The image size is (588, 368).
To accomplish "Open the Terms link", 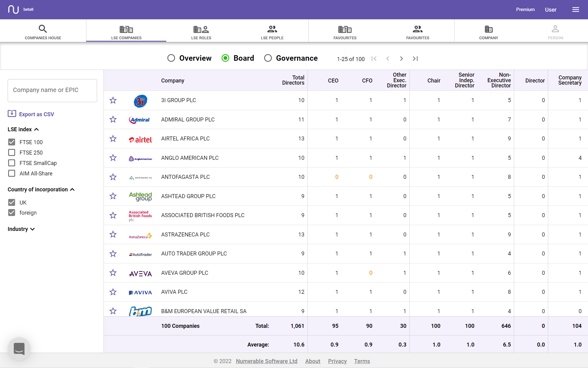I will point(362,361).
